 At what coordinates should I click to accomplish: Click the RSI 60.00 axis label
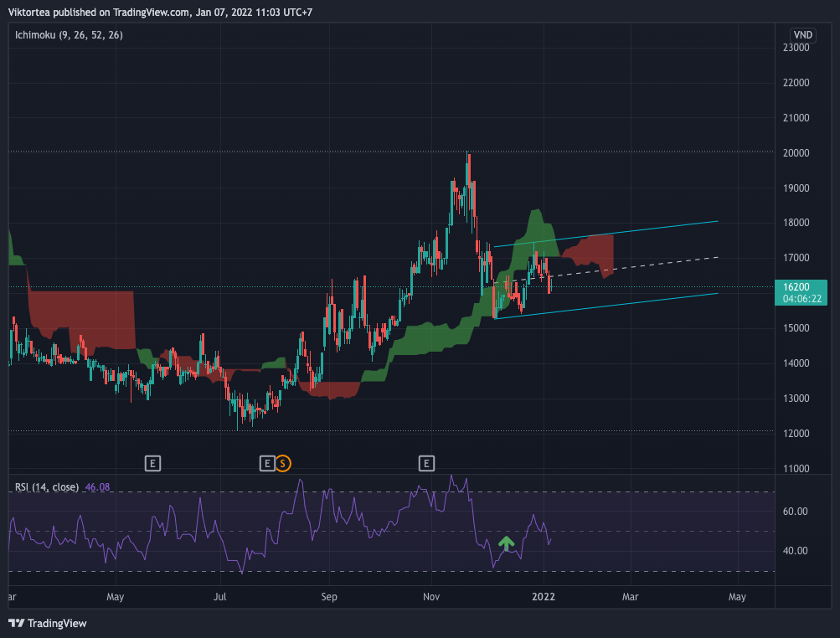(x=795, y=512)
